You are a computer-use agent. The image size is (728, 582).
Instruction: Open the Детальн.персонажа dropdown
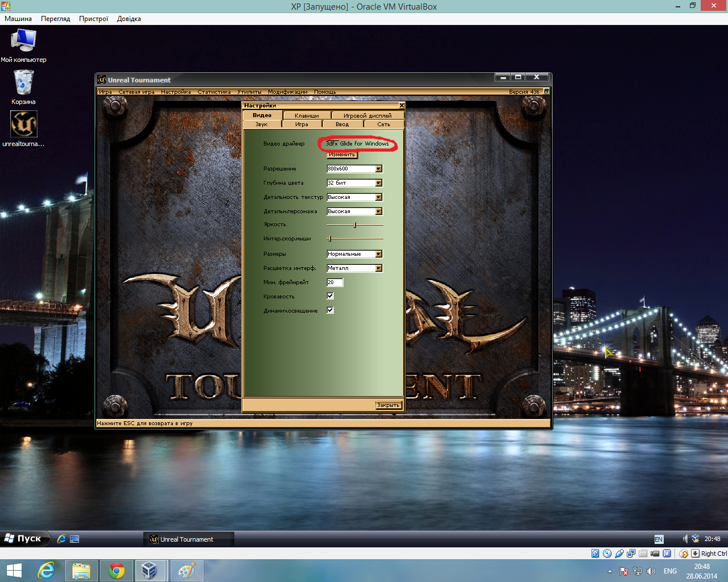point(354,211)
